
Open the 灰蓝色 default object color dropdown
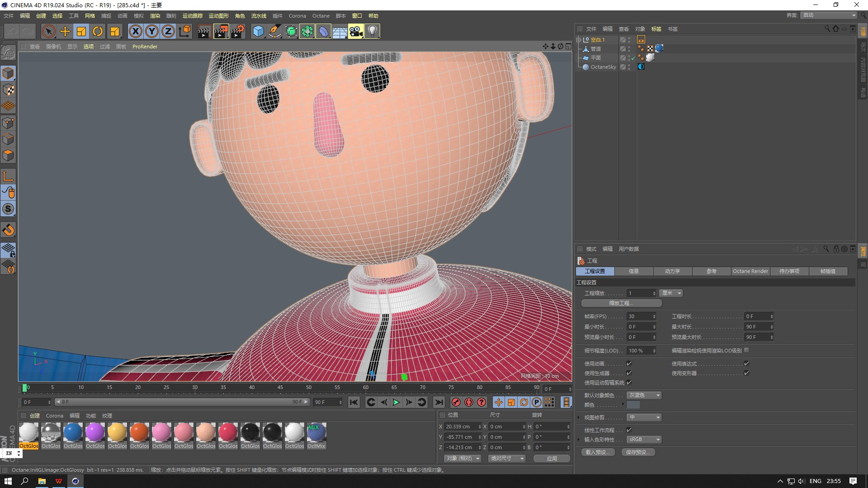[644, 395]
